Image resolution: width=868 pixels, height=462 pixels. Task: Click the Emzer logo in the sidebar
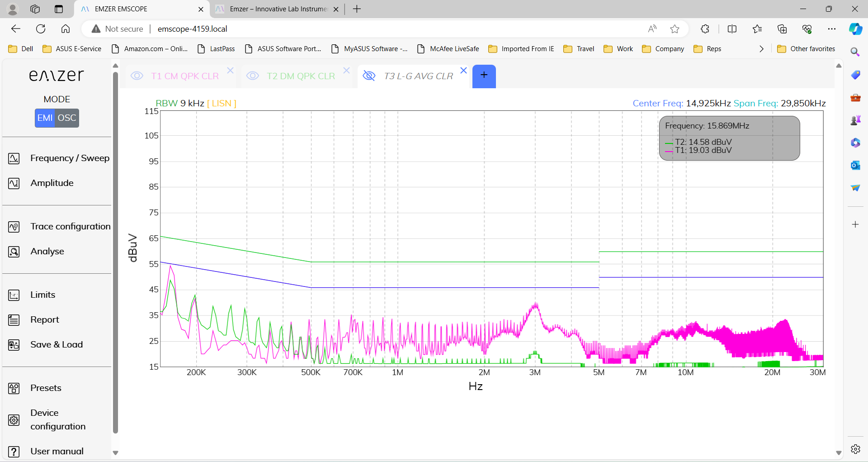[57, 75]
